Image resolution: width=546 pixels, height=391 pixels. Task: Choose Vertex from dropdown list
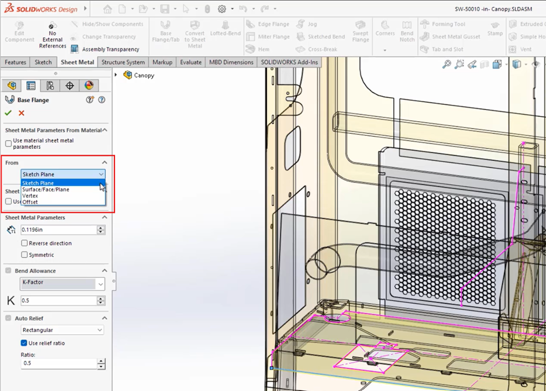pos(63,196)
